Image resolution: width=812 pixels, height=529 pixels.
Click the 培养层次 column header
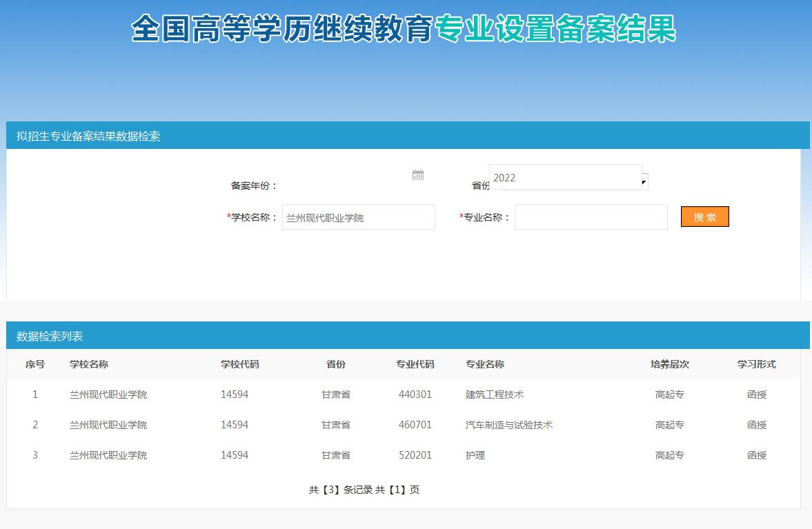pos(669,364)
